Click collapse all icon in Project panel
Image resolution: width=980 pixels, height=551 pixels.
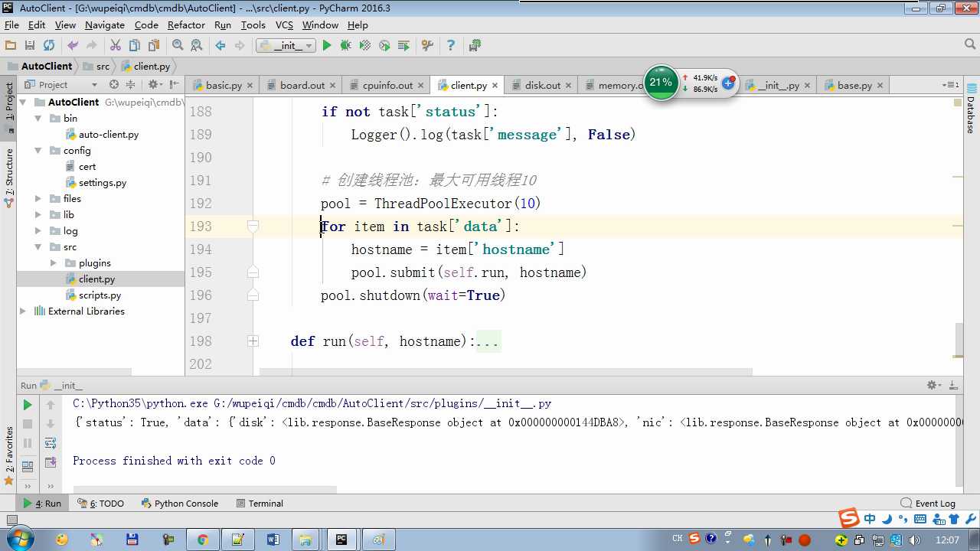tap(130, 85)
